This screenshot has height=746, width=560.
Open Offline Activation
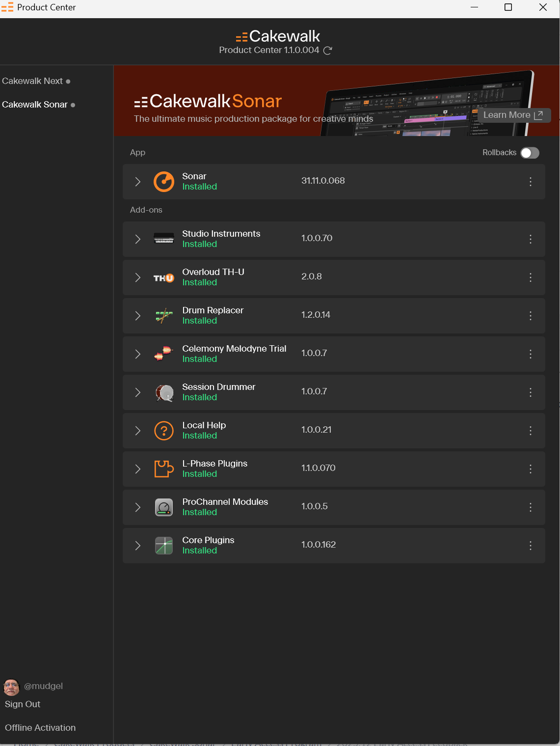click(x=40, y=728)
